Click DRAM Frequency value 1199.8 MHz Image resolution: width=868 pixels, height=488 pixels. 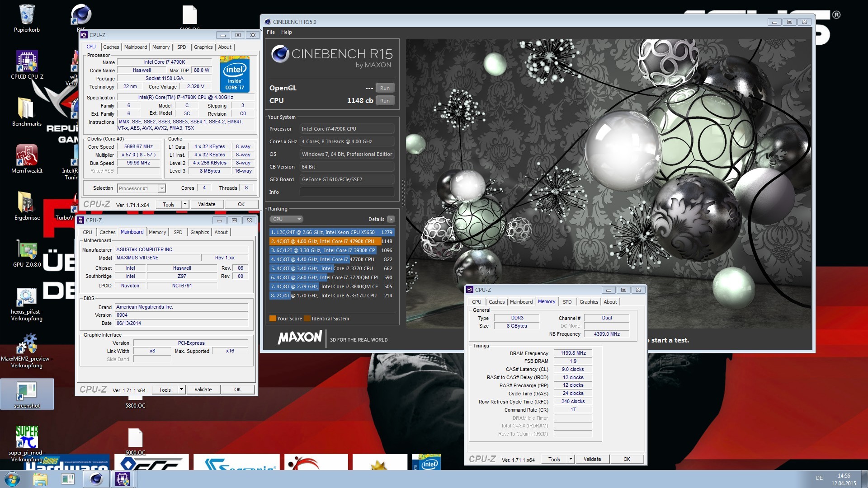[573, 353]
